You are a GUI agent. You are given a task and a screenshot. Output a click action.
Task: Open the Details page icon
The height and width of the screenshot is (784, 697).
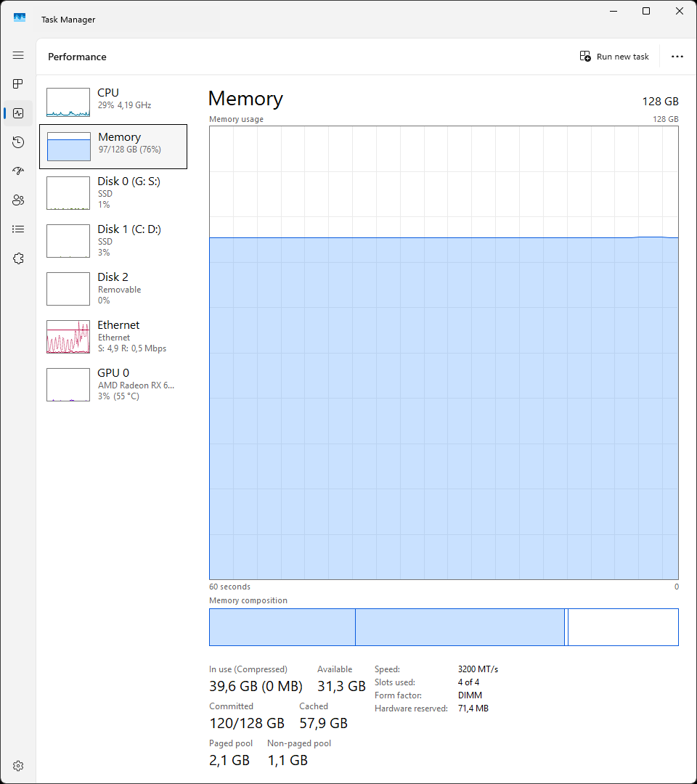tap(18, 229)
